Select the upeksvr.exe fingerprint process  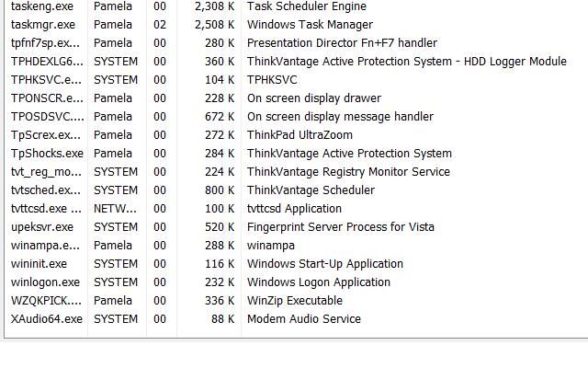pos(42,227)
